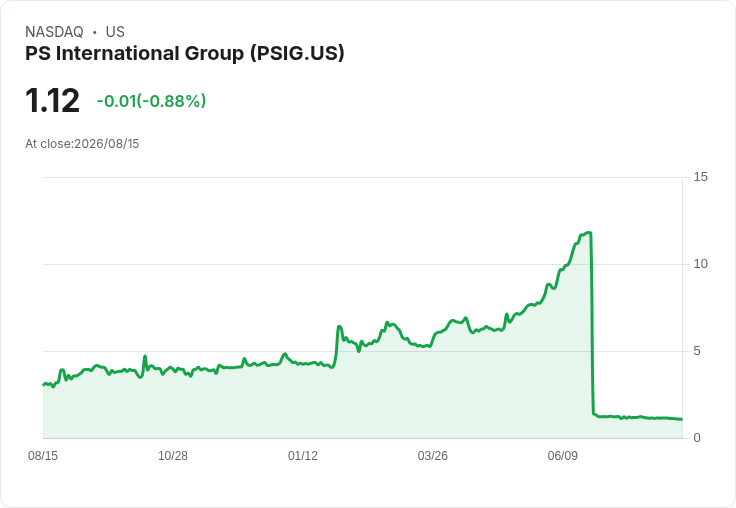Click the 01/12 x-axis date label

point(303,456)
